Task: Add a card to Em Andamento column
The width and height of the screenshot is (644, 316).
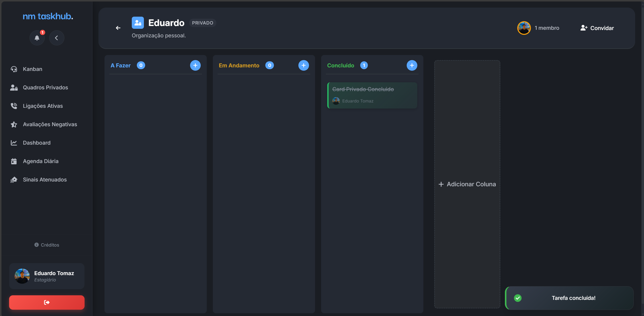Action: (x=303, y=65)
